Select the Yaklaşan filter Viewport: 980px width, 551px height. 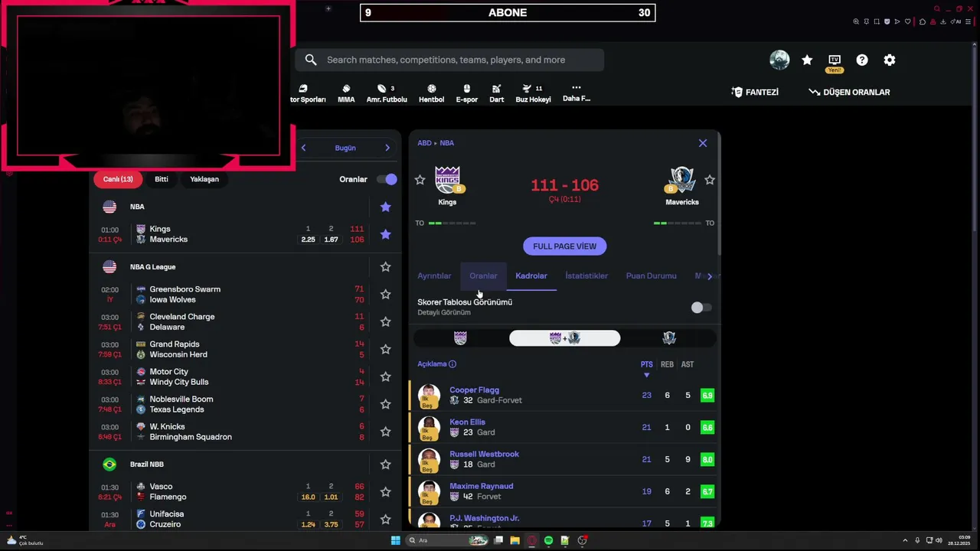click(204, 179)
